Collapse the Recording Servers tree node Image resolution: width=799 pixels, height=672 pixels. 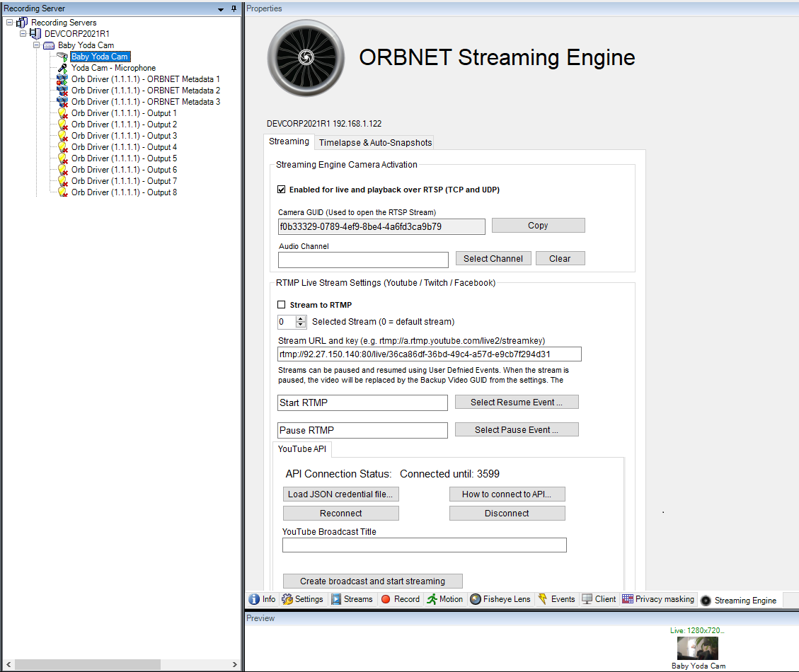pos(9,23)
